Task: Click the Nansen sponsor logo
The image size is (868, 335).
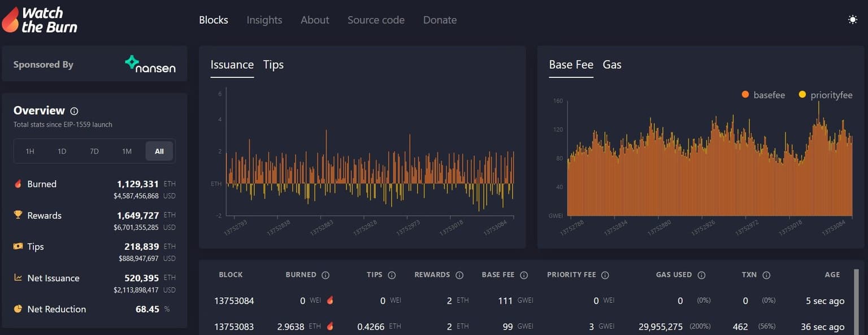Action: [150, 64]
